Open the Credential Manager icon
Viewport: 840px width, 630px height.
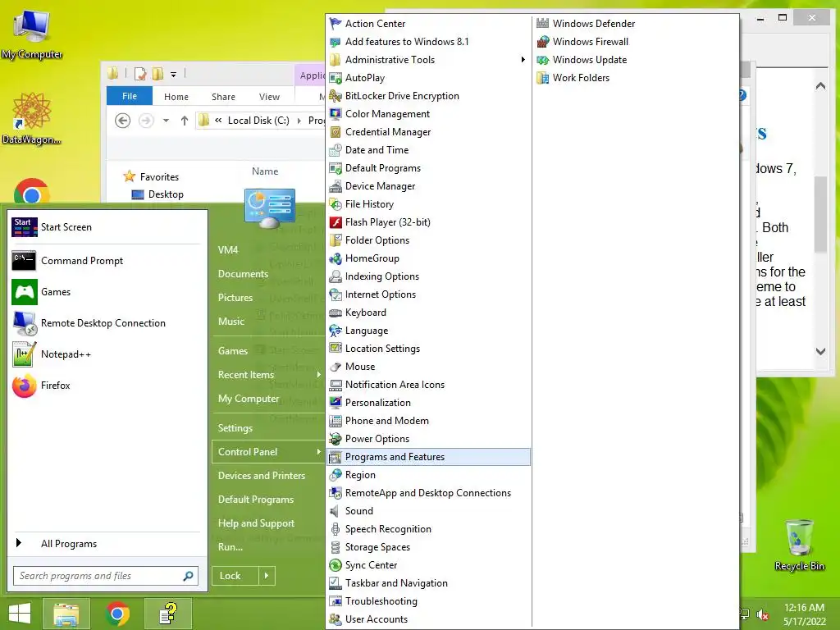click(x=336, y=132)
